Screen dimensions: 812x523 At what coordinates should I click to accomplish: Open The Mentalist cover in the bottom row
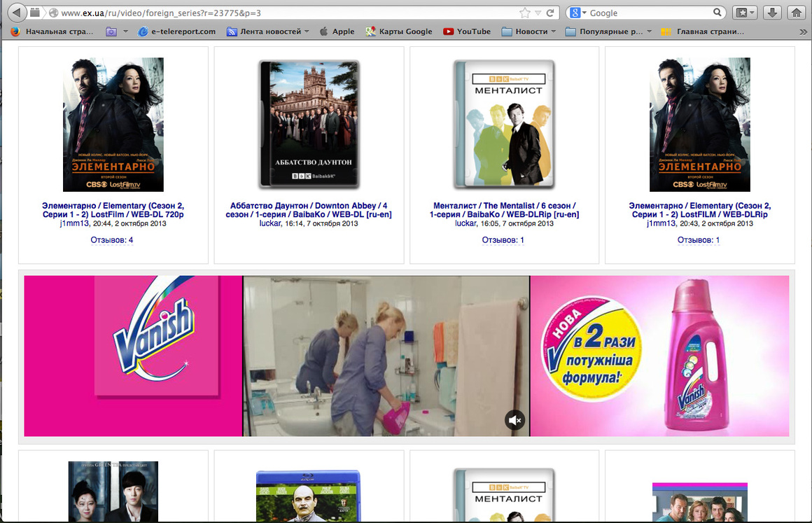(x=505, y=495)
